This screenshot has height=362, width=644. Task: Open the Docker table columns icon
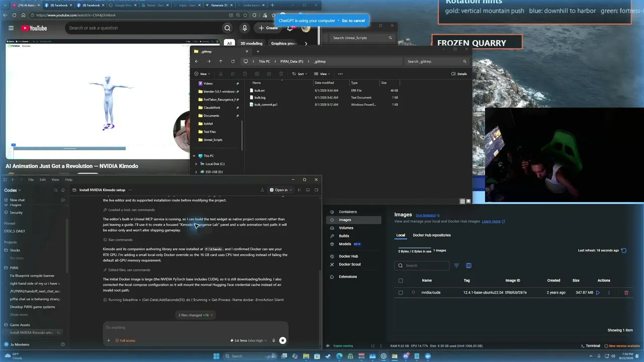(x=468, y=265)
